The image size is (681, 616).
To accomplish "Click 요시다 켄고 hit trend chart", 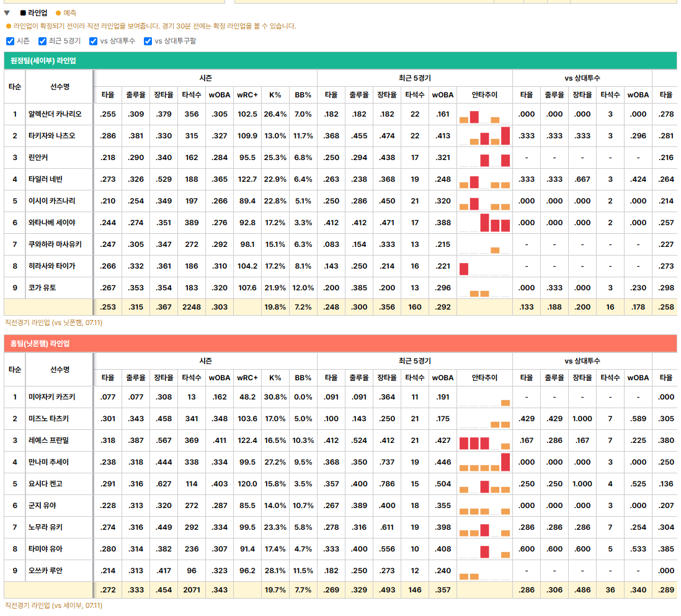I will (x=484, y=484).
